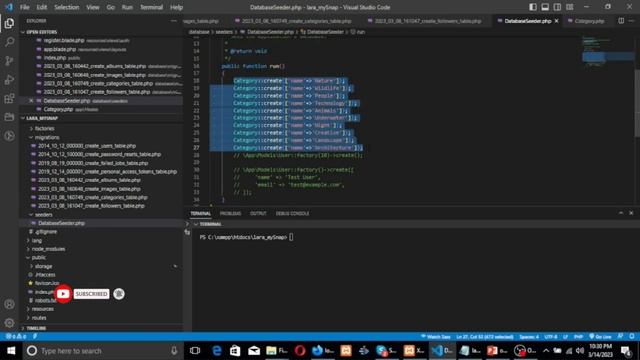Click the VS Code logo in title bar

tap(9, 7)
